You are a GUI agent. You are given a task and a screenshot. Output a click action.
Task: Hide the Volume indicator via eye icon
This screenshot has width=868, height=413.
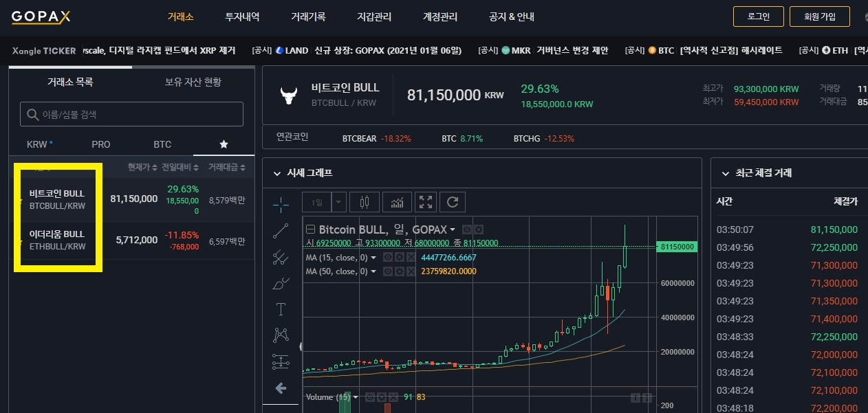(x=369, y=397)
